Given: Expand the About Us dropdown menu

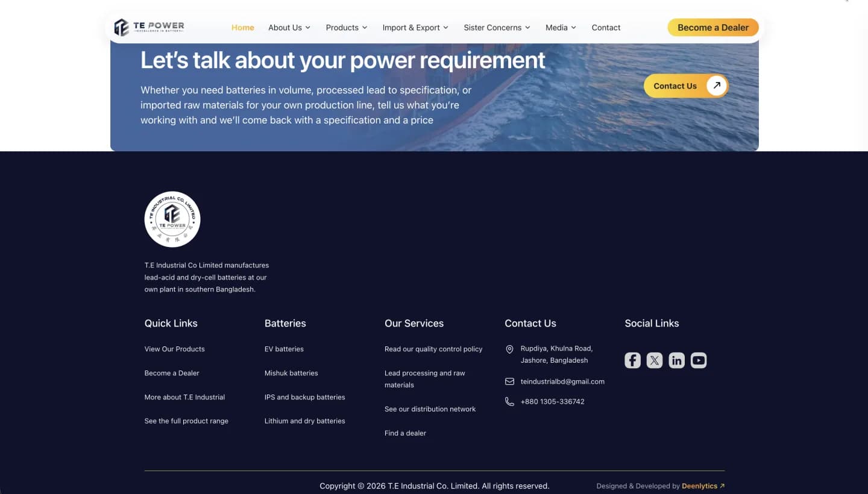Looking at the screenshot, I should 289,28.
